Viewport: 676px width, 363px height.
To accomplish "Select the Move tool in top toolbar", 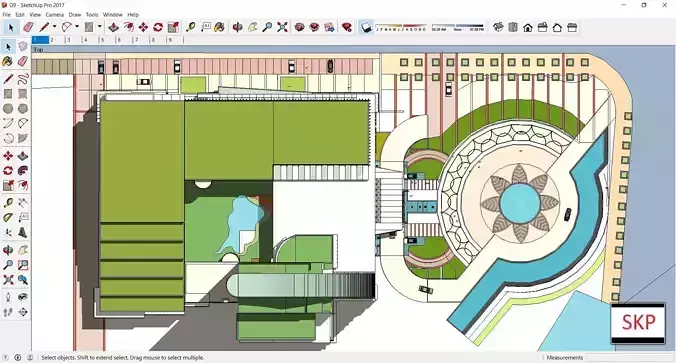I will click(143, 27).
